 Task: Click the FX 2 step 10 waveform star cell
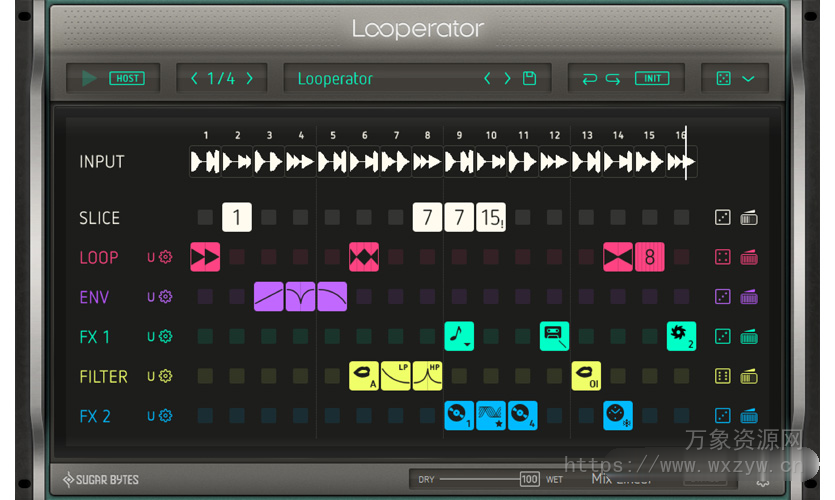[491, 415]
